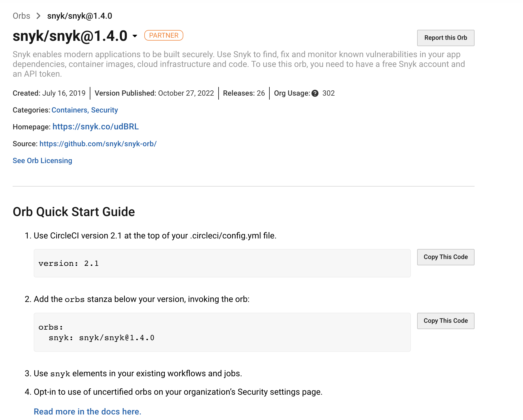Click inside the orbs snyk code block
523x420 pixels.
click(222, 332)
